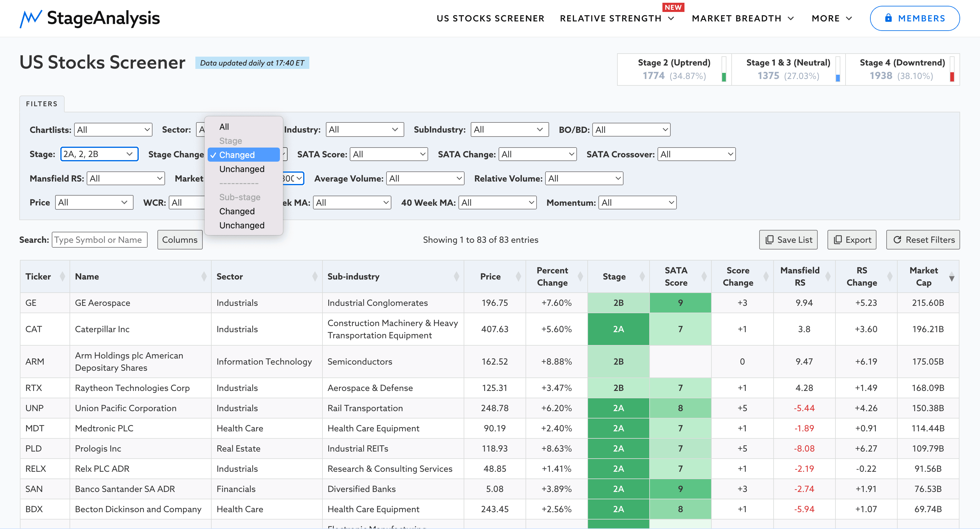Click the RTX market cap 168.09B
The image size is (980, 529).
[x=928, y=388]
